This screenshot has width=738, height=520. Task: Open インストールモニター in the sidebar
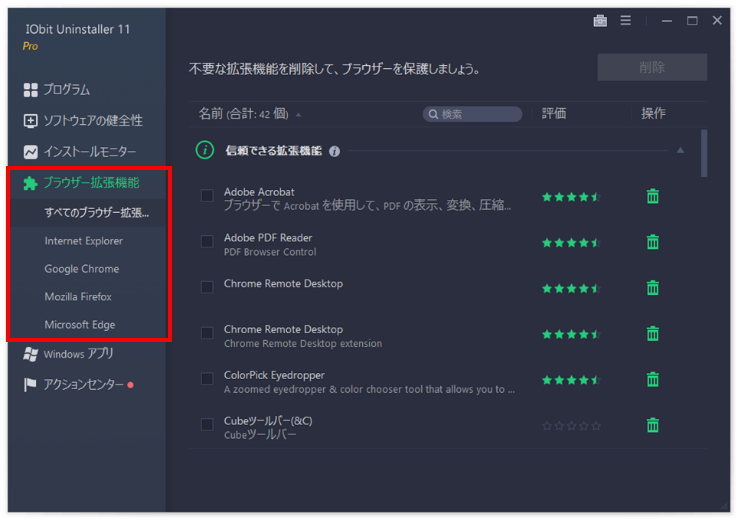click(90, 152)
